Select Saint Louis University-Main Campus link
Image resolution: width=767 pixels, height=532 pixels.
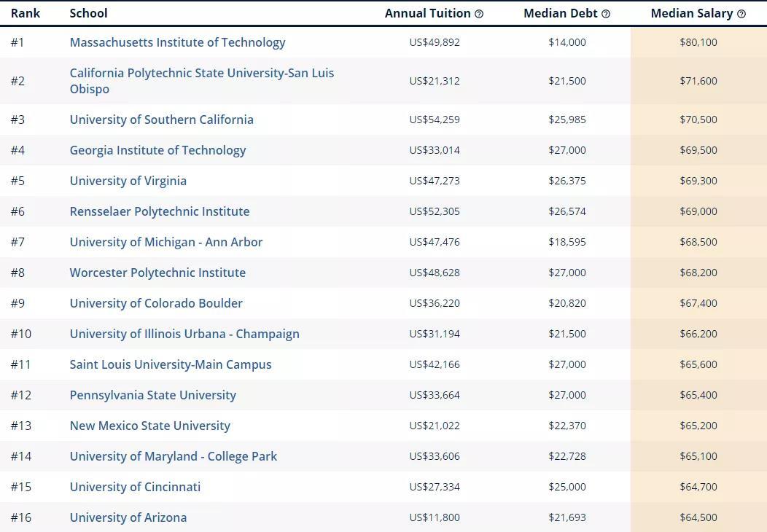(170, 364)
